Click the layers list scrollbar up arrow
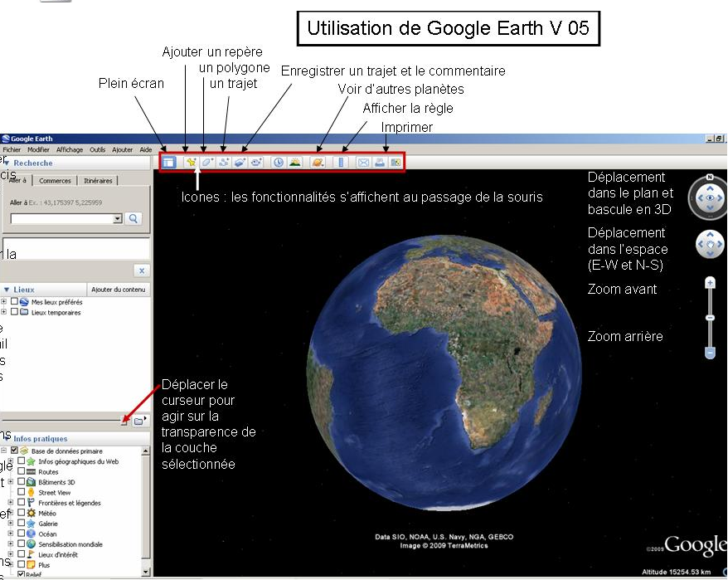The height and width of the screenshot is (580, 728). pyautogui.click(x=146, y=451)
